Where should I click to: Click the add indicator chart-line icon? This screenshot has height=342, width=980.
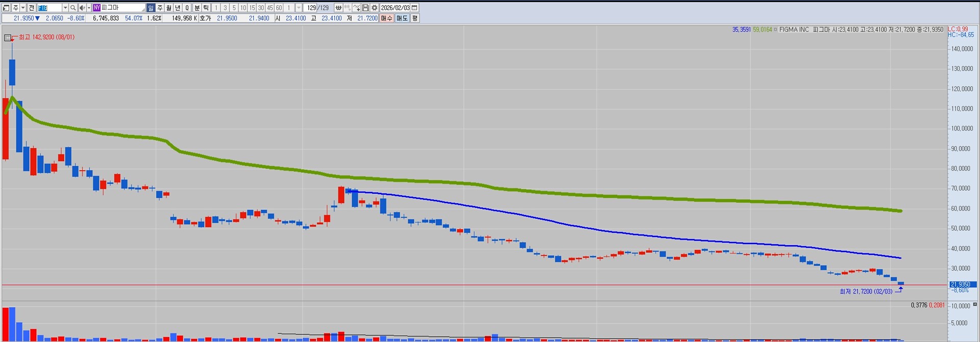pos(356,8)
